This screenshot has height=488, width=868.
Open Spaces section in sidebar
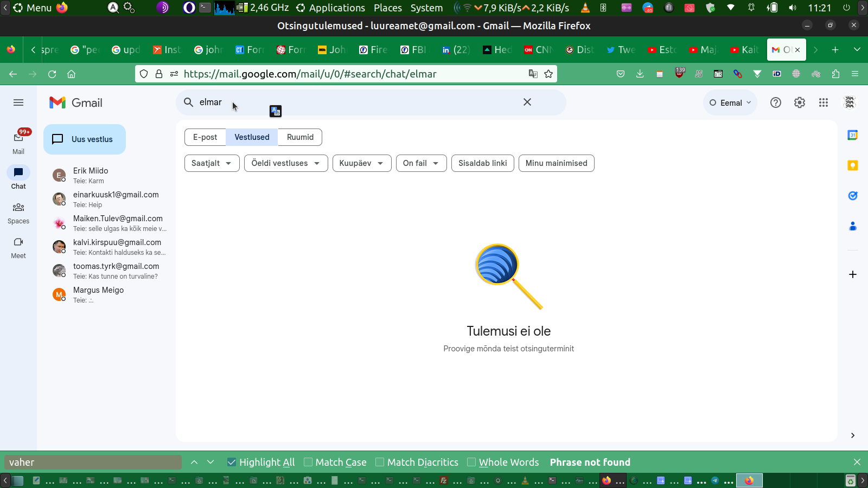click(x=18, y=213)
